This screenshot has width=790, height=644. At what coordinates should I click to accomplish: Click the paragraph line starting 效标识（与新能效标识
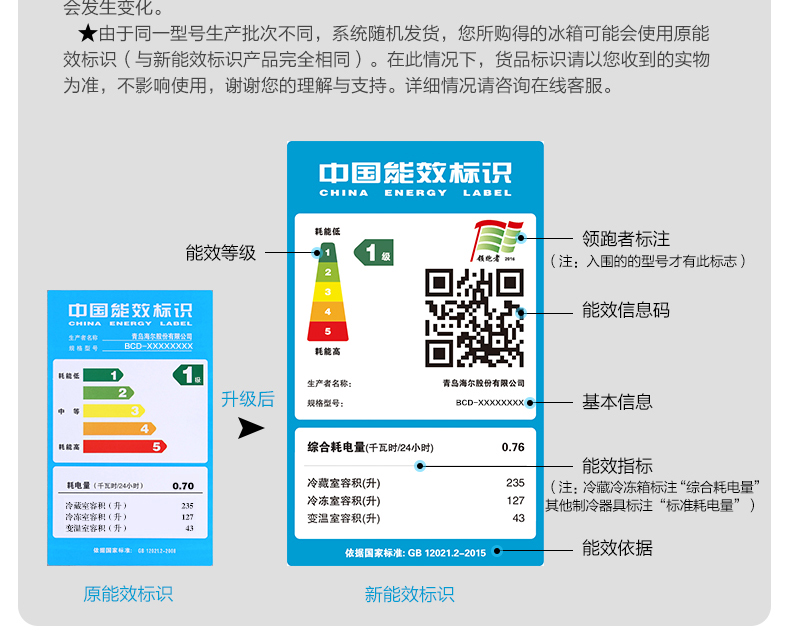(x=386, y=59)
